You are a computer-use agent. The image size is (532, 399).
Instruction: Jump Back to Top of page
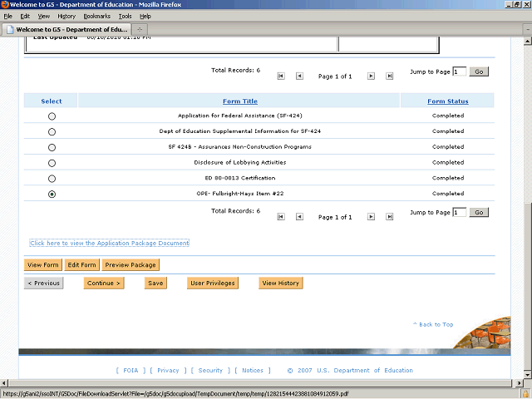[x=433, y=324]
